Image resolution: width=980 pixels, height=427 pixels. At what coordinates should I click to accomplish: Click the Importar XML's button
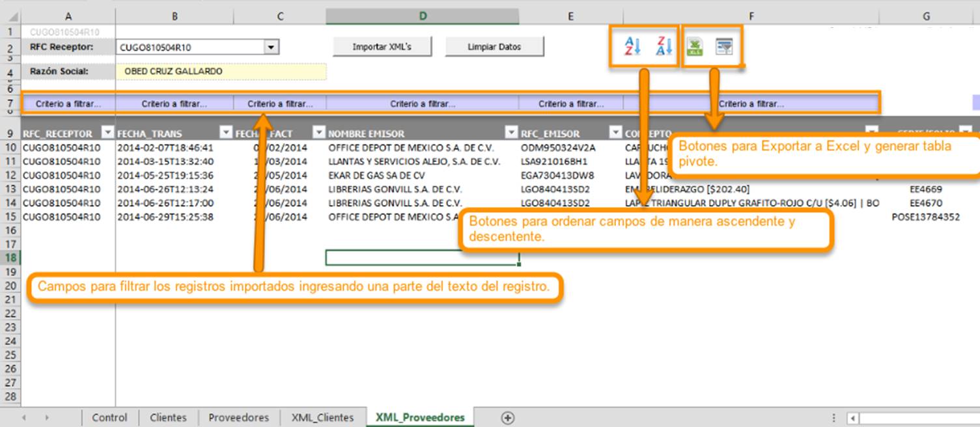pos(382,46)
